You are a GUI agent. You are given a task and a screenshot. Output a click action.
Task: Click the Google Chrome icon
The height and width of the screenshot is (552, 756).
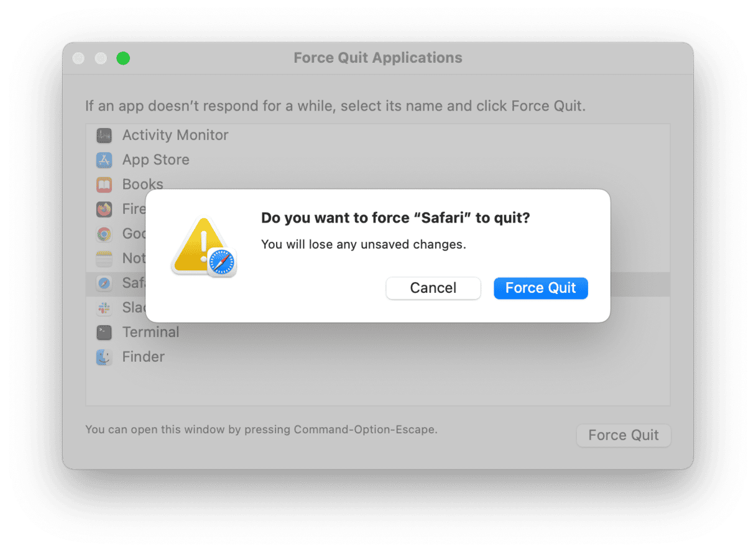pos(104,234)
